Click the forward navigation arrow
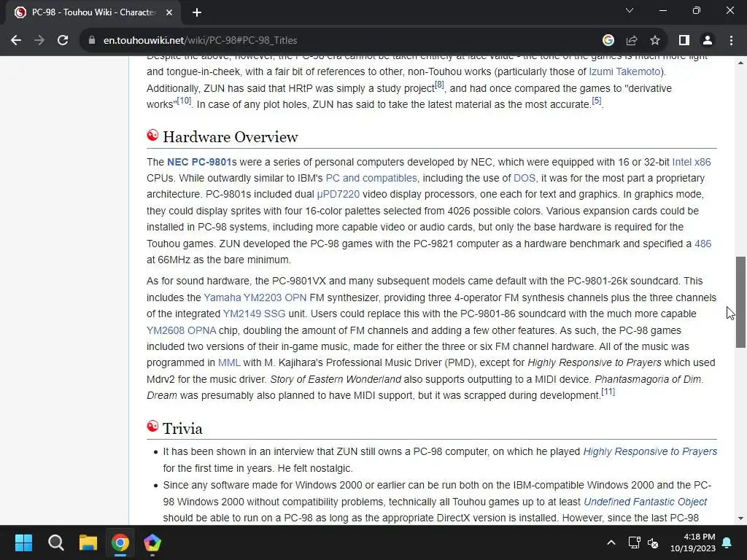 click(39, 41)
